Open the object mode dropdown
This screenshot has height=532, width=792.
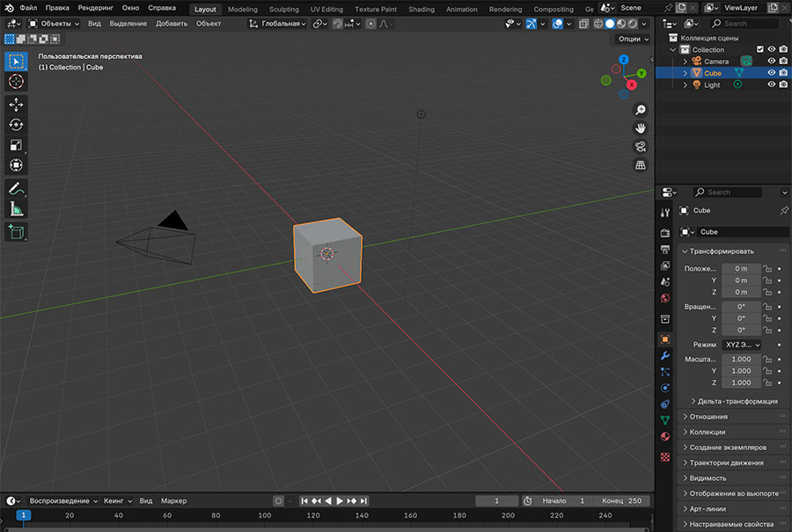pos(54,24)
